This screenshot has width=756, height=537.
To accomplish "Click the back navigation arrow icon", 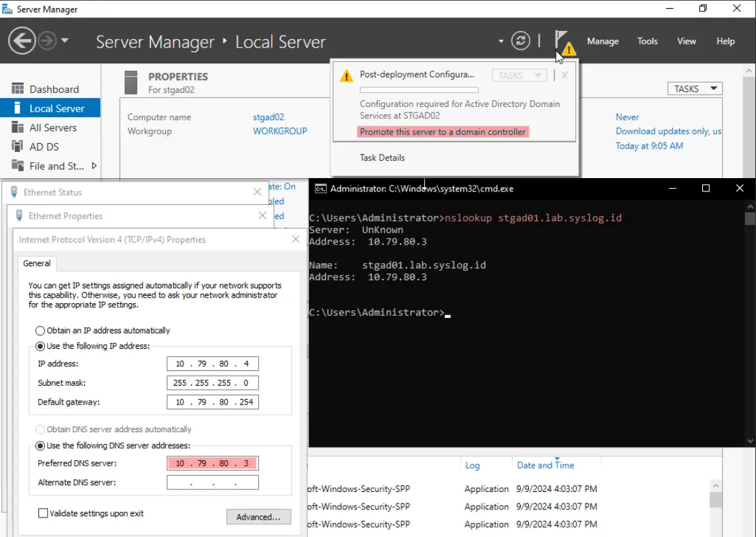I will click(22, 41).
